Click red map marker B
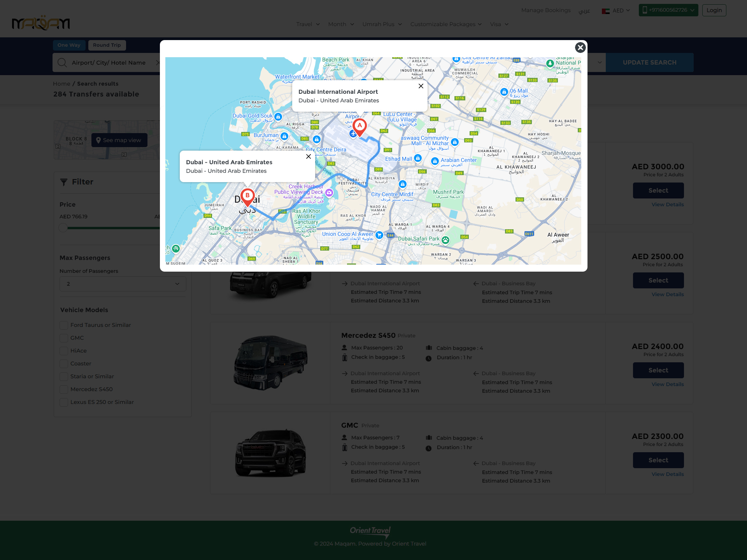Viewport: 747px width, 560px height. [x=247, y=196]
